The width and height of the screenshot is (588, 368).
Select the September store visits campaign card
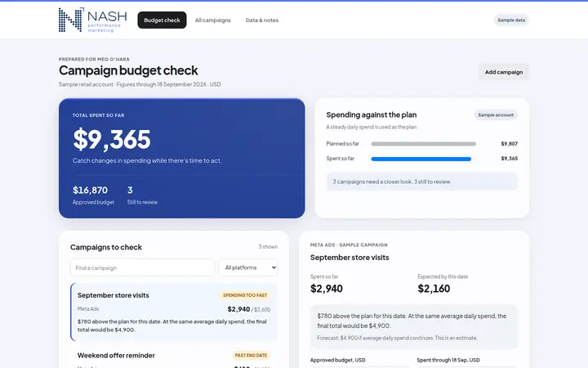174,312
